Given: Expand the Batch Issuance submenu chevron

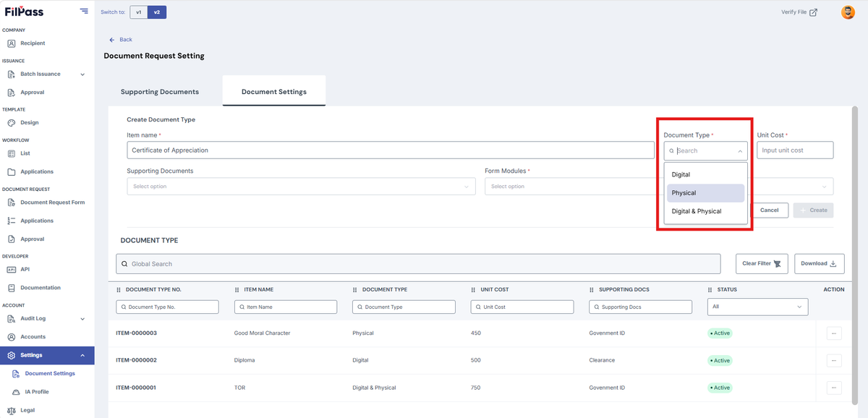Looking at the screenshot, I should tap(82, 74).
